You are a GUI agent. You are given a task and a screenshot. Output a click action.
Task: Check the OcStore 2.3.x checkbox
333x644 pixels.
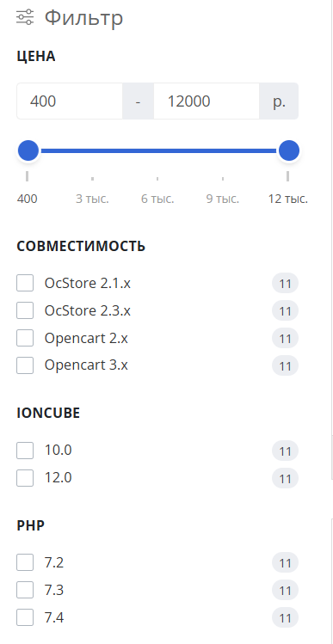(x=25, y=310)
